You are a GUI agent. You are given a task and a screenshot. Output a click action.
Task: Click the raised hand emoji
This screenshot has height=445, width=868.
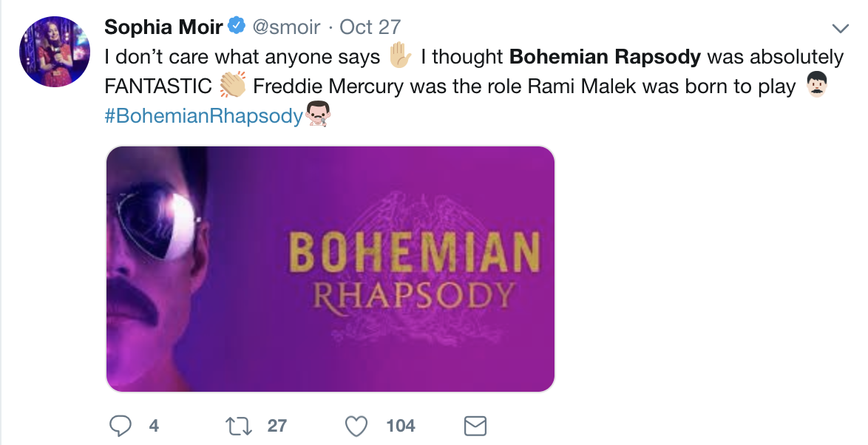pos(400,56)
